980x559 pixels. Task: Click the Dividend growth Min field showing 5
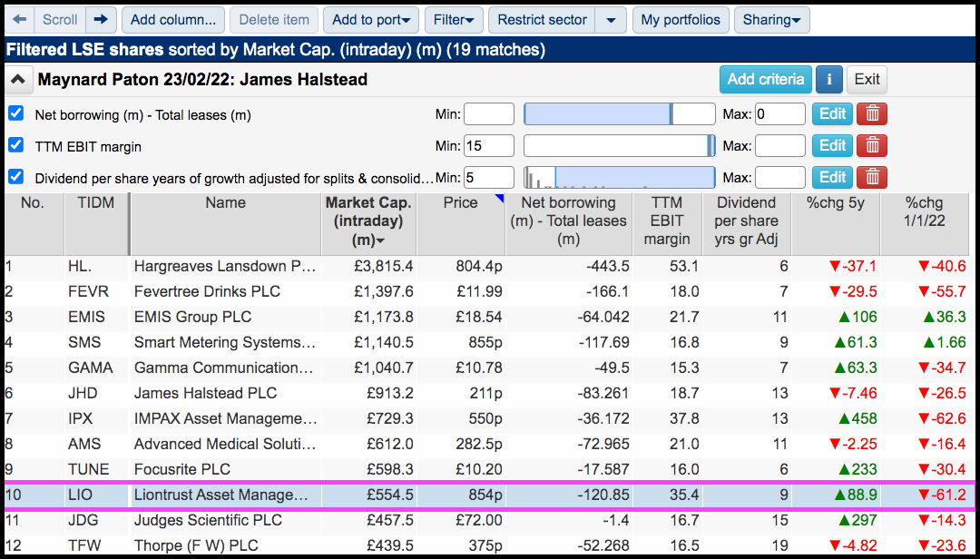pos(489,178)
